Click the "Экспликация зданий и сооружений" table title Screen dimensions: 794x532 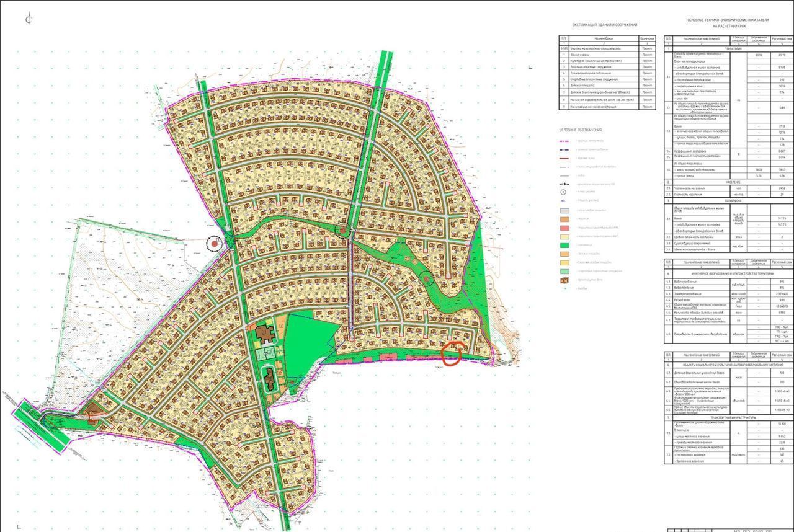605,25
